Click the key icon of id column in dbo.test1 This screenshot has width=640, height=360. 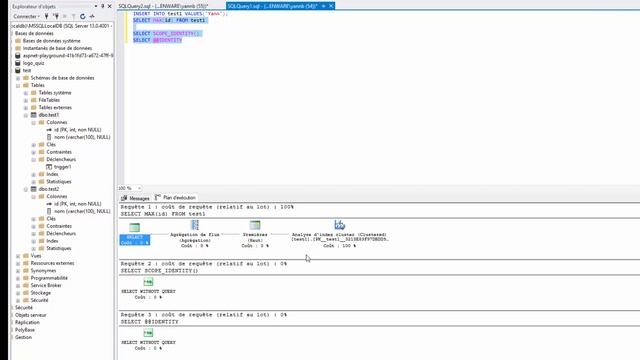click(49, 130)
